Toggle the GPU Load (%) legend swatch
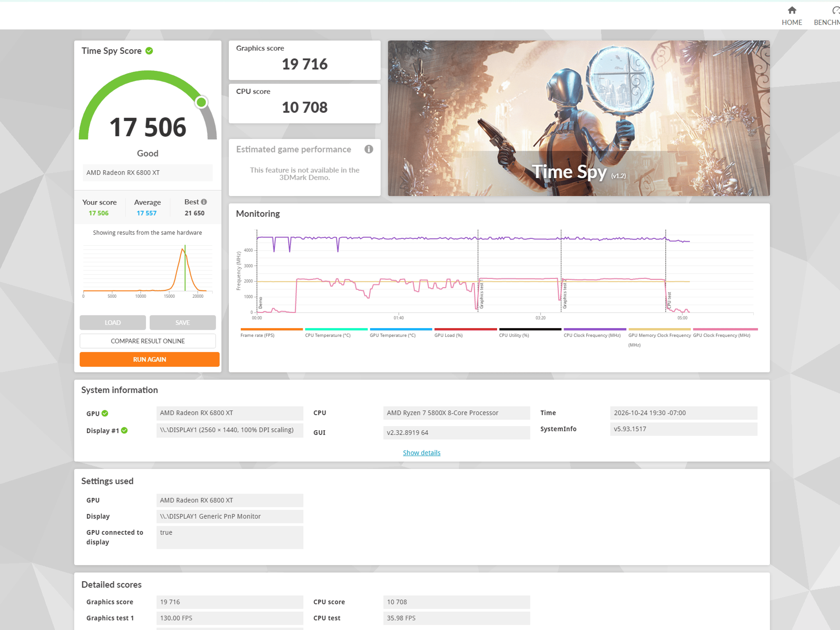The image size is (840, 630). pyautogui.click(x=466, y=329)
